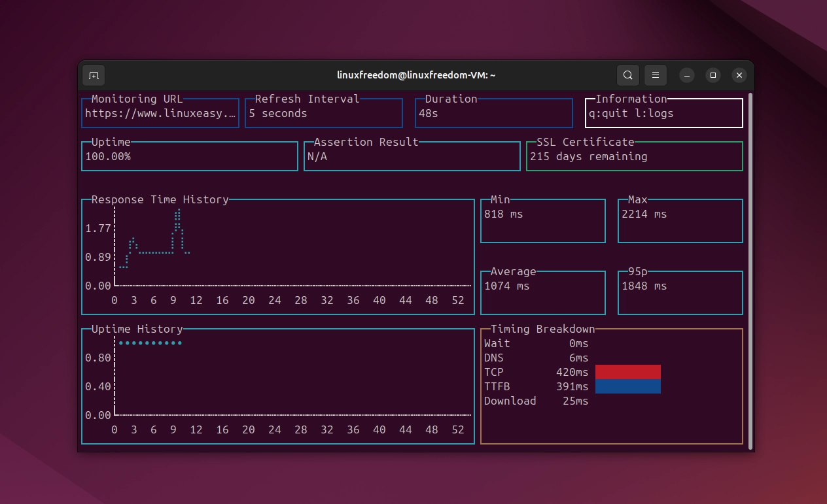This screenshot has height=504, width=827.
Task: Click the Max 2214 ms value
Action: click(x=644, y=214)
